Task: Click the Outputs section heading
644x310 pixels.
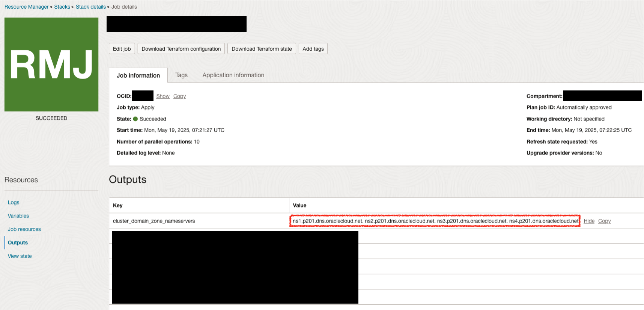Action: 128,179
